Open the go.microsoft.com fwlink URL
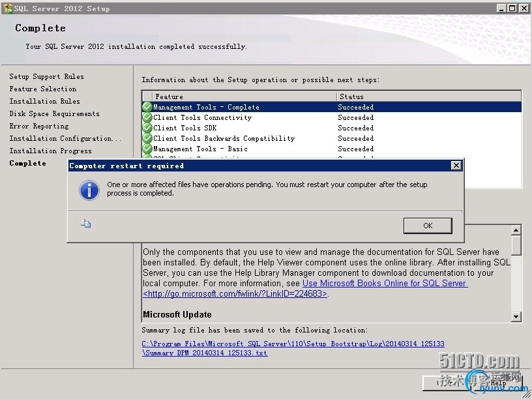 click(x=235, y=294)
